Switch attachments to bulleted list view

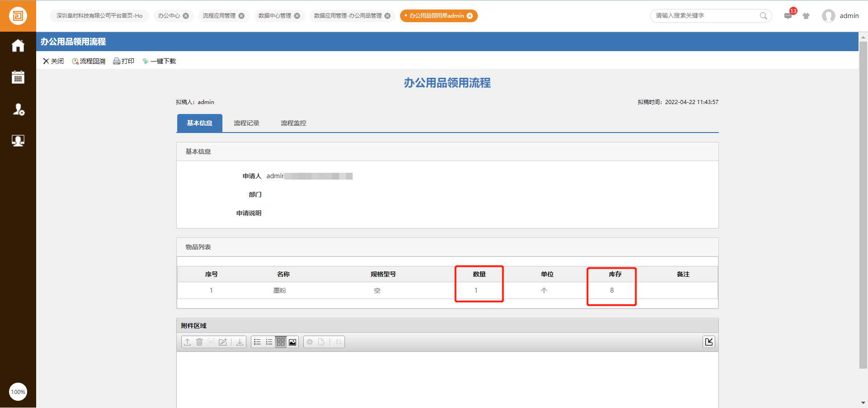coord(257,342)
